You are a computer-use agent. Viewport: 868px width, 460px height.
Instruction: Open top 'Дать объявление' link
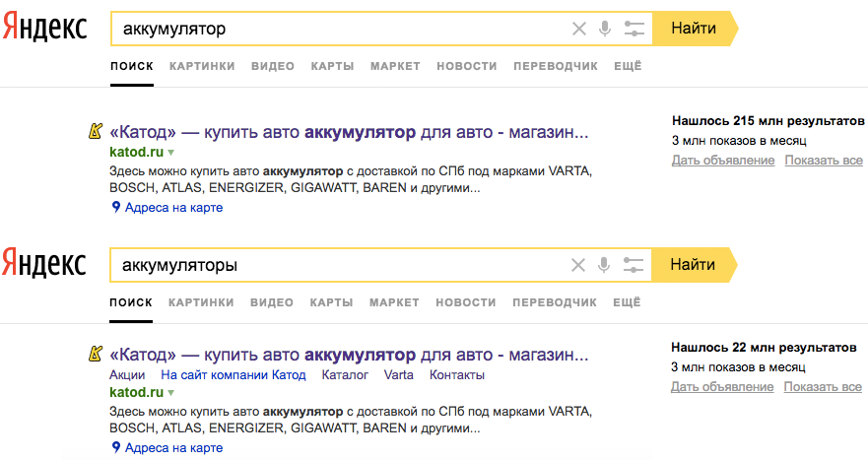point(723,160)
